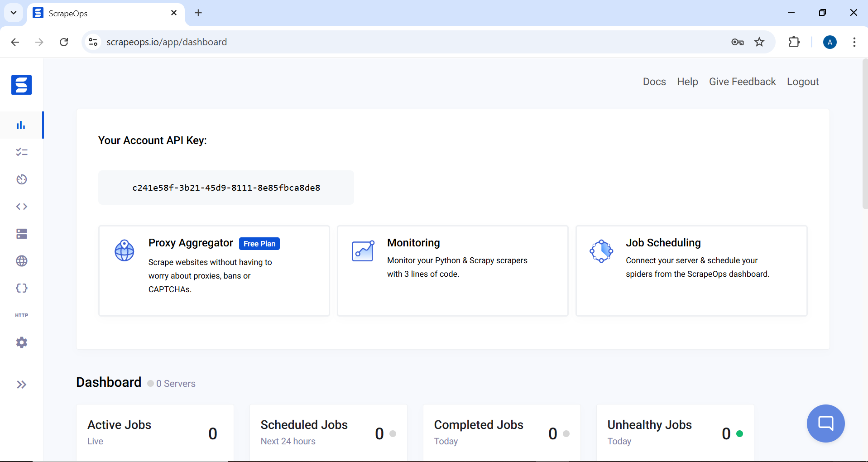Open the servers sidebar icon
The image size is (868, 462).
[x=21, y=234]
